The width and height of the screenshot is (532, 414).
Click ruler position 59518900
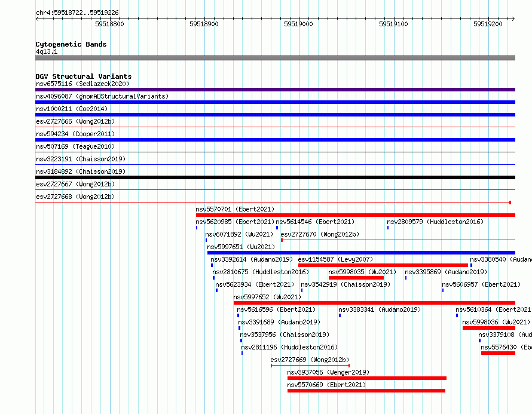pos(204,24)
